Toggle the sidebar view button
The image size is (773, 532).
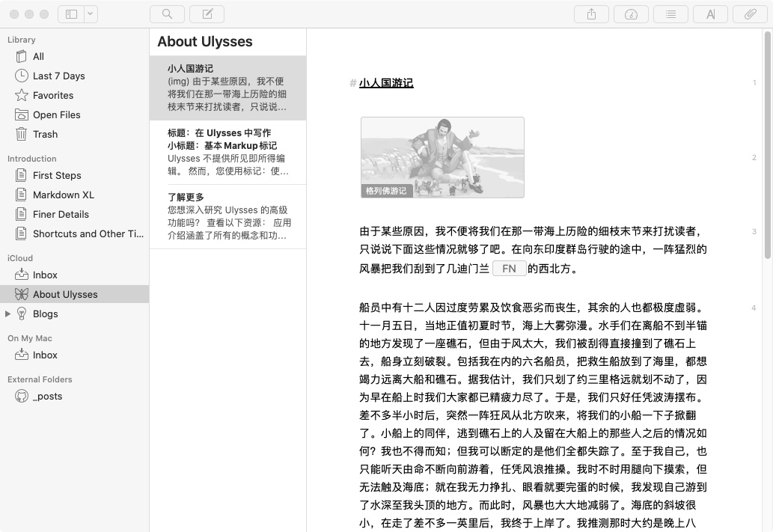pos(71,14)
